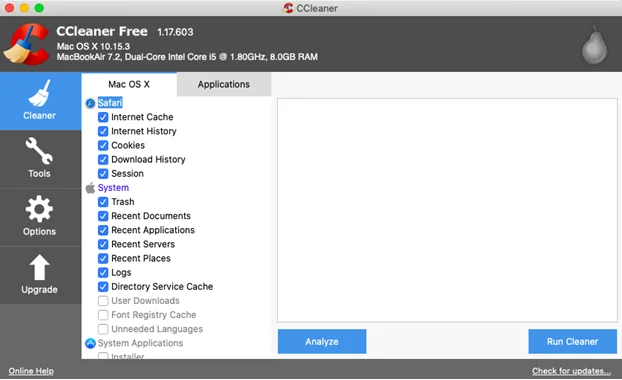Uncheck the Session checkbox
622x380 pixels.
coord(103,174)
